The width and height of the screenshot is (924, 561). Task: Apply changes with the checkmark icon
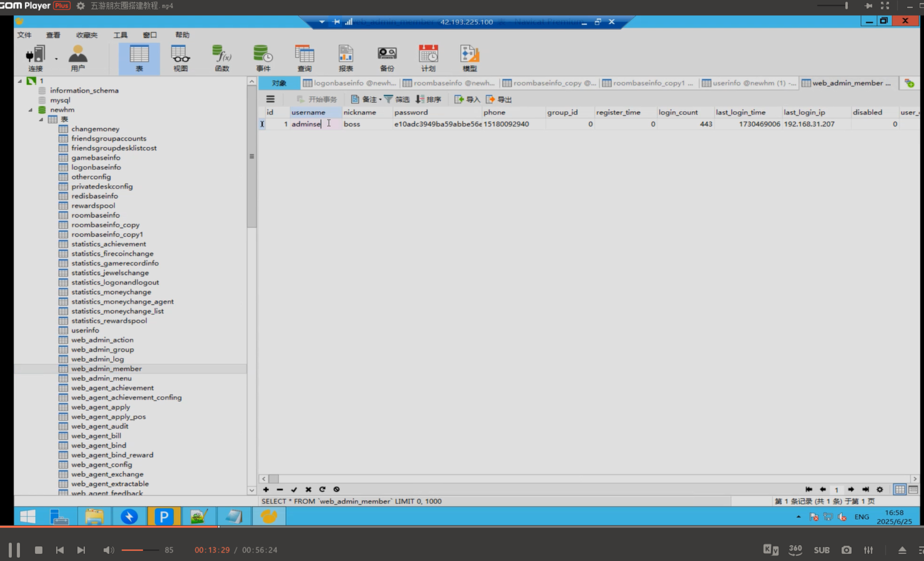[294, 490]
